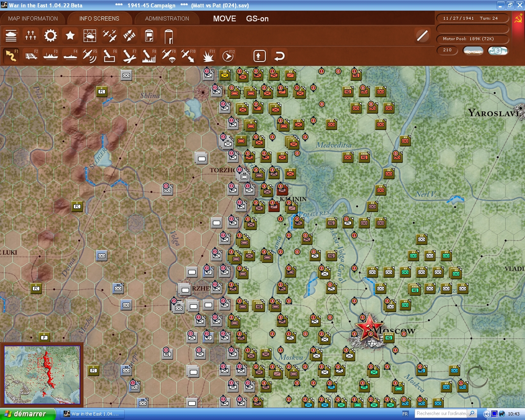Click the taskbar search magnifier icon
The height and width of the screenshot is (420, 525).
(472, 413)
